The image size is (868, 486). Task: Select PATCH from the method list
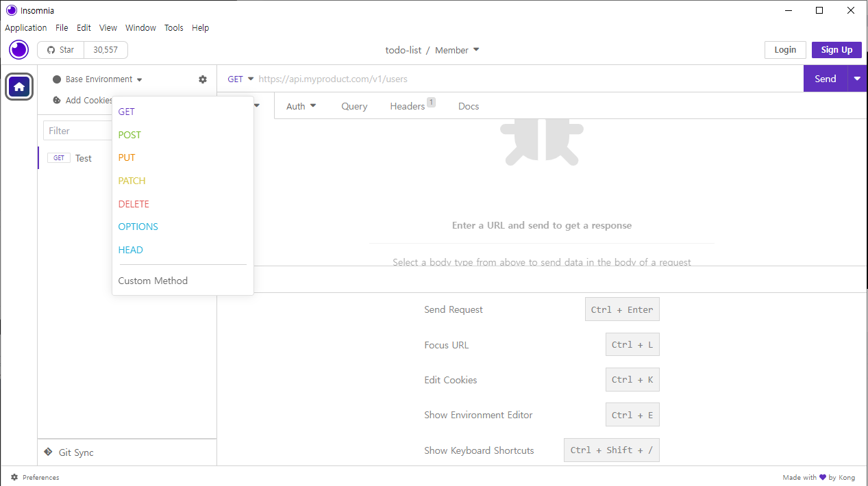[x=183, y=181]
